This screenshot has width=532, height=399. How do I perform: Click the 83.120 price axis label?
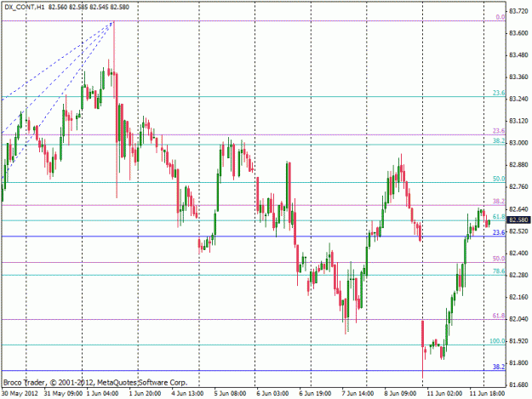point(518,121)
